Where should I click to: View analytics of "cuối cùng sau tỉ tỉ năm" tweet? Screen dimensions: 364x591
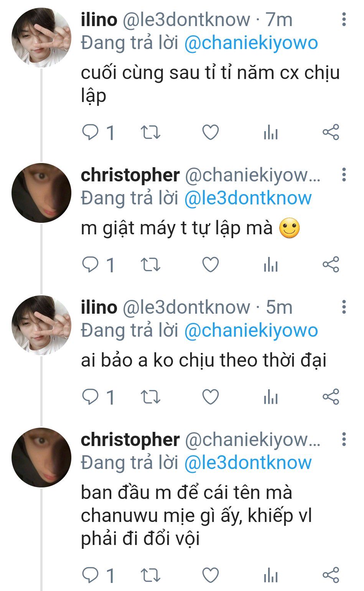point(271,133)
